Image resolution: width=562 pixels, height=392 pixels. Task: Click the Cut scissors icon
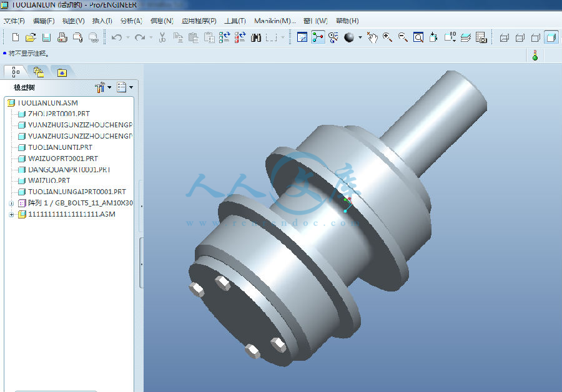coord(162,37)
